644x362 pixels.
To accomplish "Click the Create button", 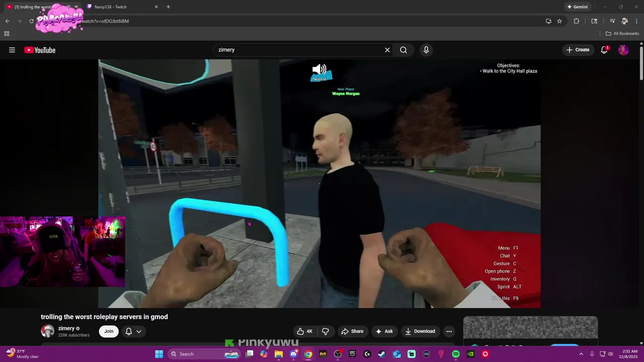I will click(578, 50).
